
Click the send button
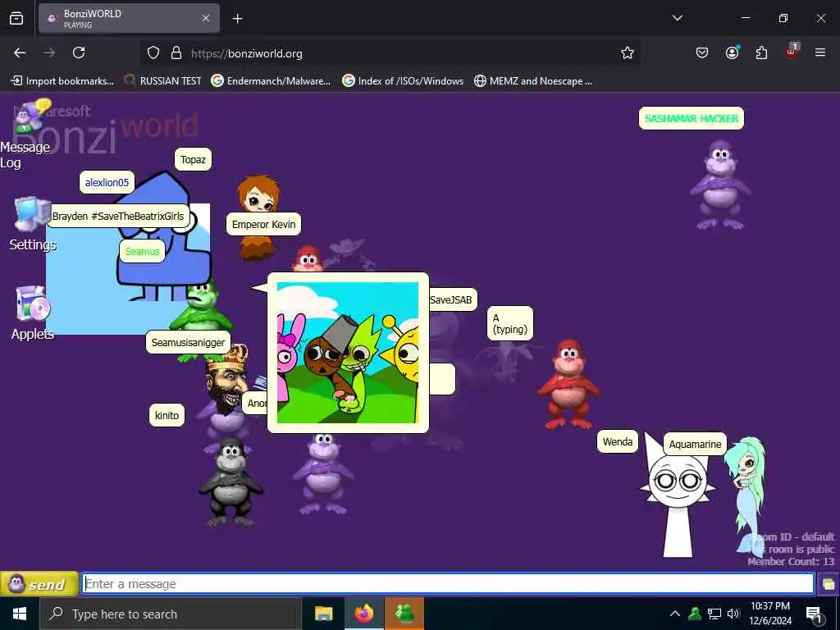(39, 584)
